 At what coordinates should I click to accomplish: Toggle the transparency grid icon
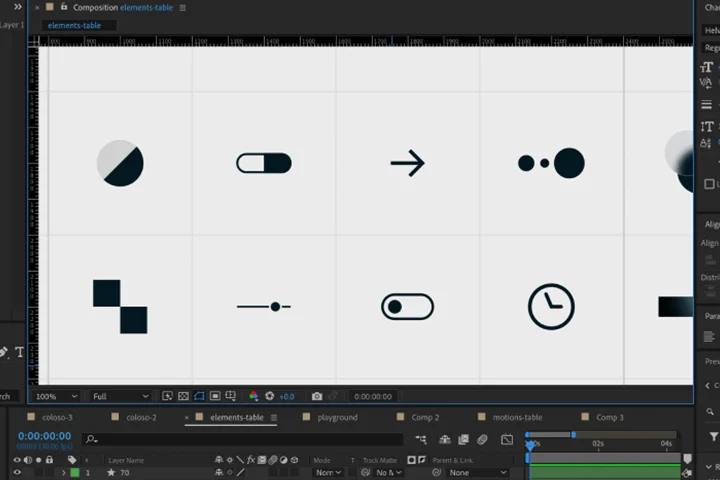[183, 396]
